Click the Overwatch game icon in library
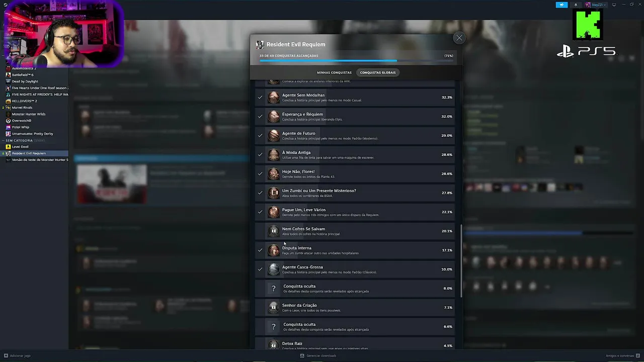Viewport: 644px width, 362px height. click(8, 121)
